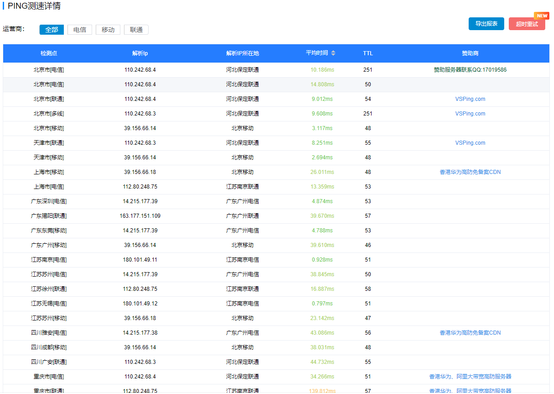Viewport: 554px width, 394px height.
Task: Open the 香港华为高防免备案CDN link in the 上海市[移动] row
Action: coord(470,172)
